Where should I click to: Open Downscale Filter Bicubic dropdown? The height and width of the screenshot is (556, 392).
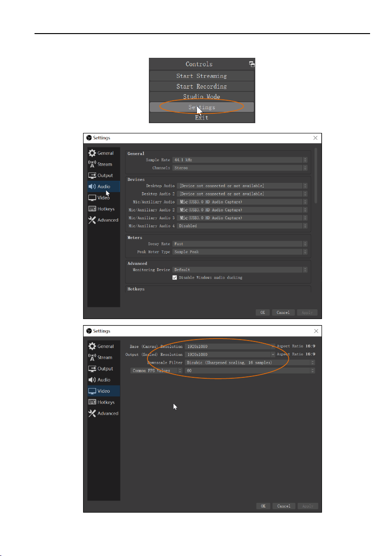250,363
